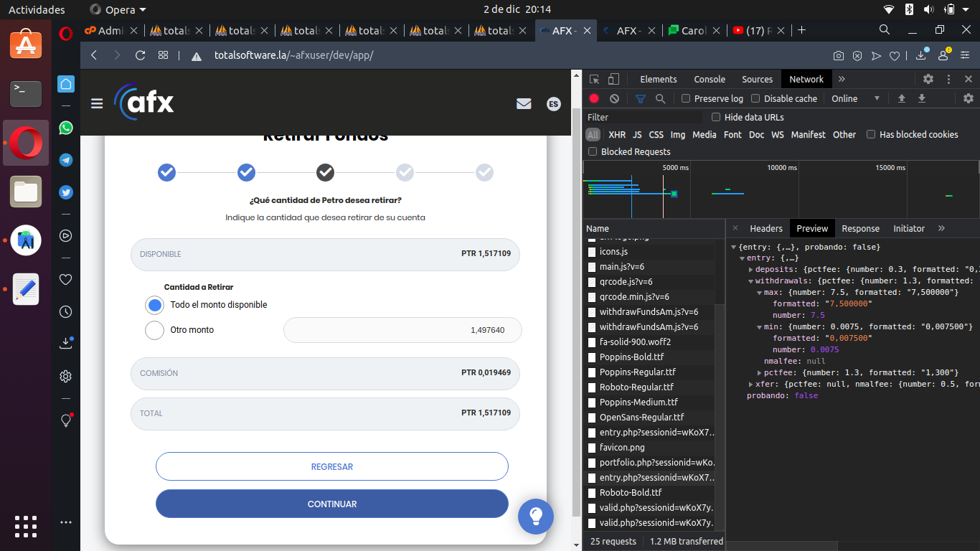The width and height of the screenshot is (980, 551).
Task: Click the lightbulb help floating button
Action: pos(535,516)
